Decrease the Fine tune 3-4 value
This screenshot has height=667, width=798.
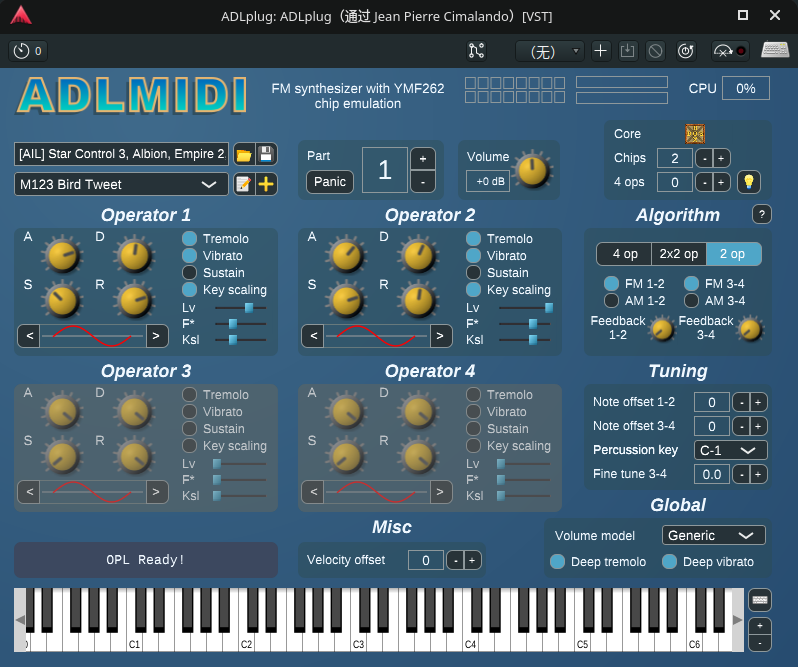click(x=742, y=475)
